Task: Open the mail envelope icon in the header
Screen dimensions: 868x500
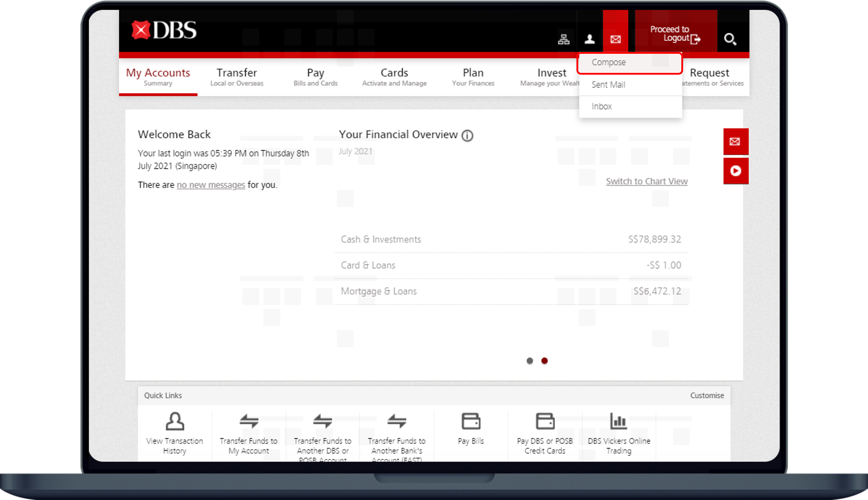Action: (616, 39)
